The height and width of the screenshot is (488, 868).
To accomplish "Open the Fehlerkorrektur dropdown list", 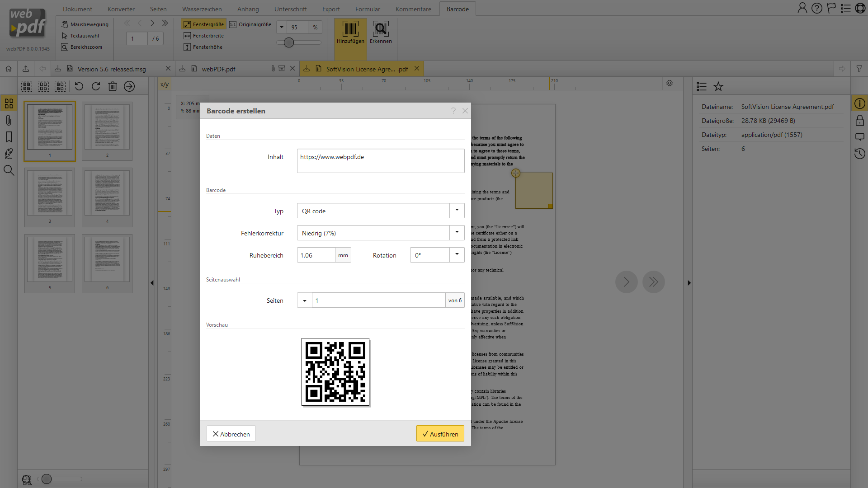I will (x=457, y=233).
